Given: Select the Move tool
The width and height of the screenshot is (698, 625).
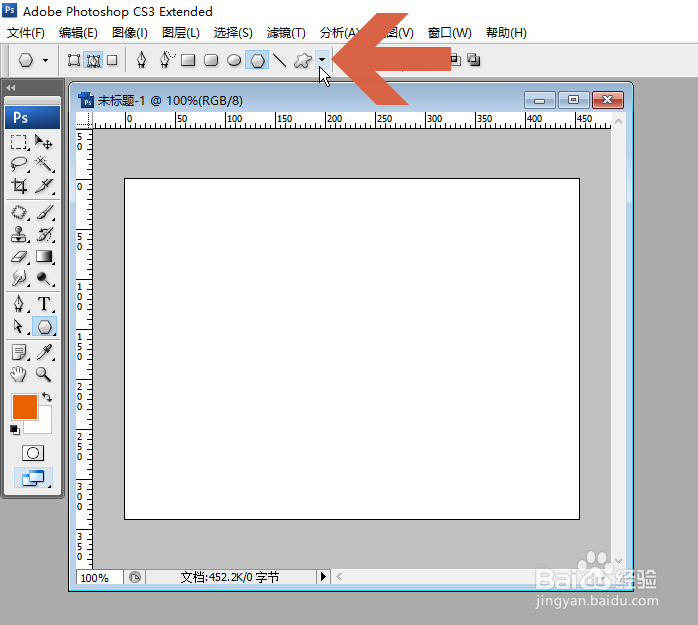Looking at the screenshot, I should click(x=44, y=142).
